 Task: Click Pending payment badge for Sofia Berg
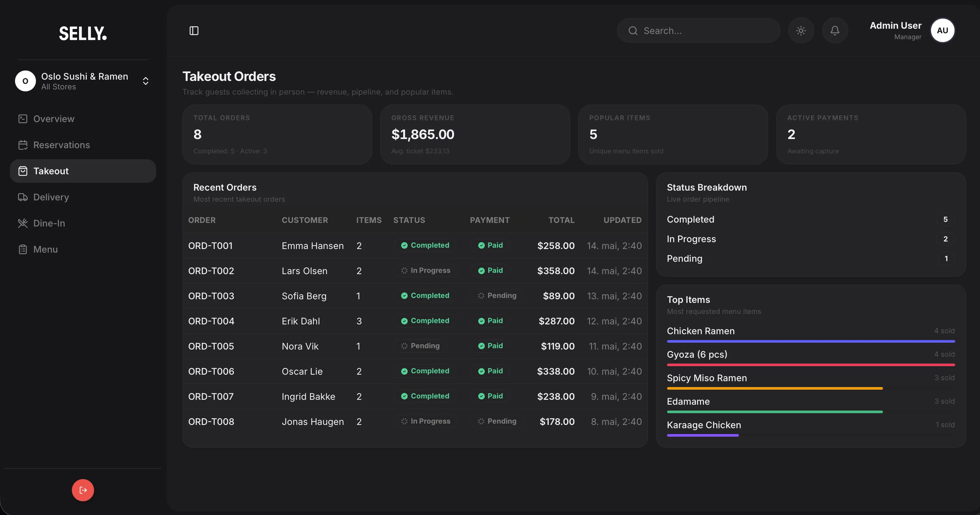(x=497, y=296)
